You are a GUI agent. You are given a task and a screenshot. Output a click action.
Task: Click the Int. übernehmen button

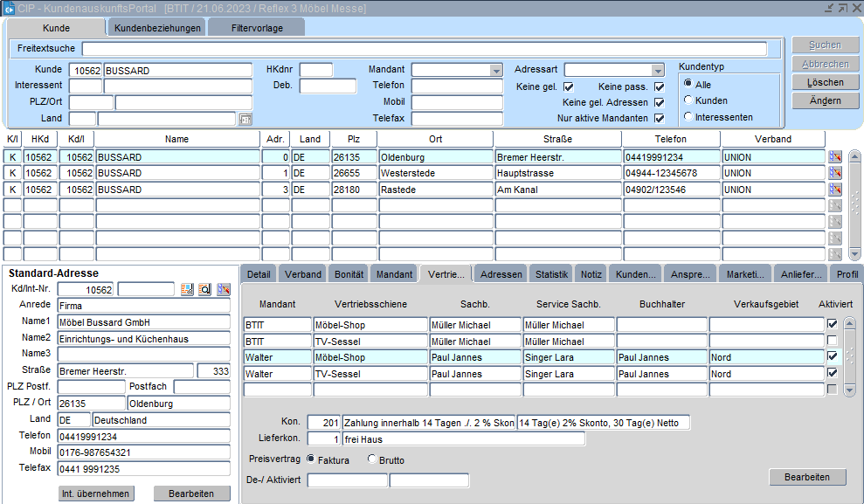[96, 494]
